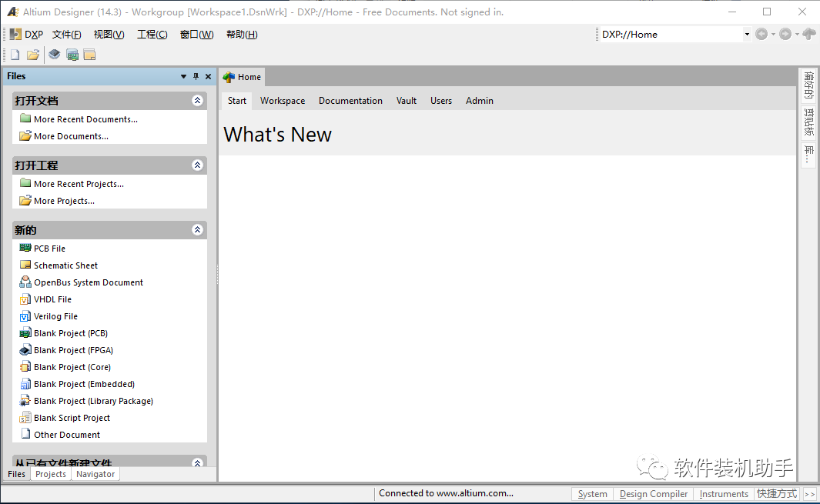The width and height of the screenshot is (820, 504).
Task: Click the Verilog File icon
Action: (25, 315)
